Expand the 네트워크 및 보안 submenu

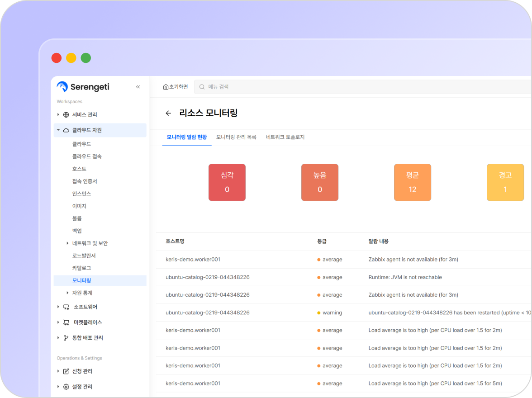point(68,243)
